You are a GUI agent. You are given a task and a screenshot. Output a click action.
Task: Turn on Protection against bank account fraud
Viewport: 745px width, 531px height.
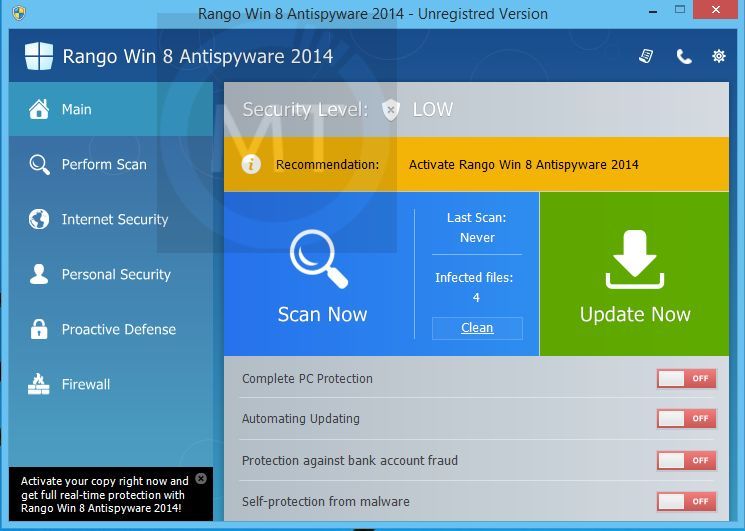[x=687, y=460]
